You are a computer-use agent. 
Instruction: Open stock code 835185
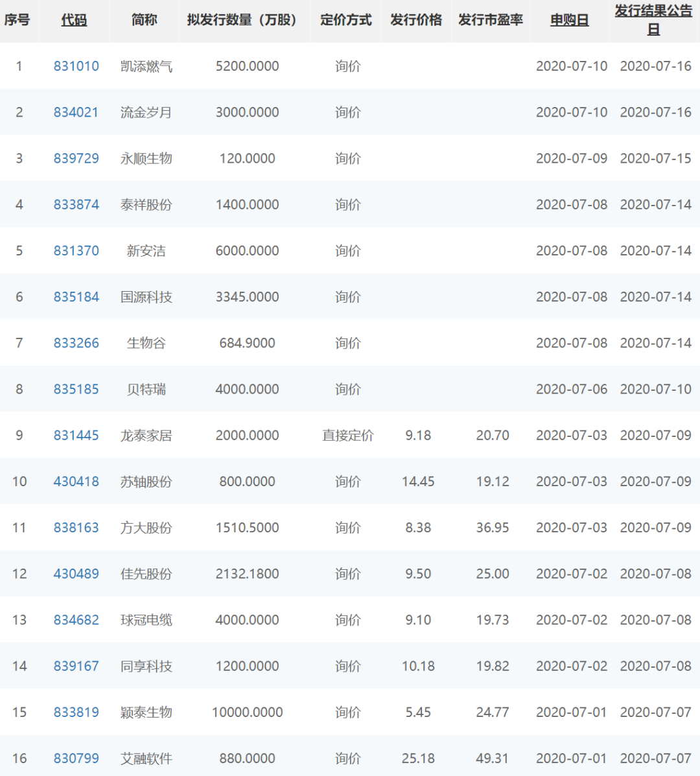pos(76,389)
